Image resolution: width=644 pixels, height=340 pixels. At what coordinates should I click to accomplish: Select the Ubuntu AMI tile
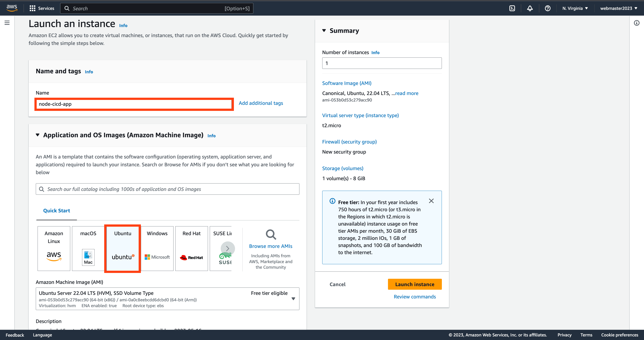tap(123, 248)
